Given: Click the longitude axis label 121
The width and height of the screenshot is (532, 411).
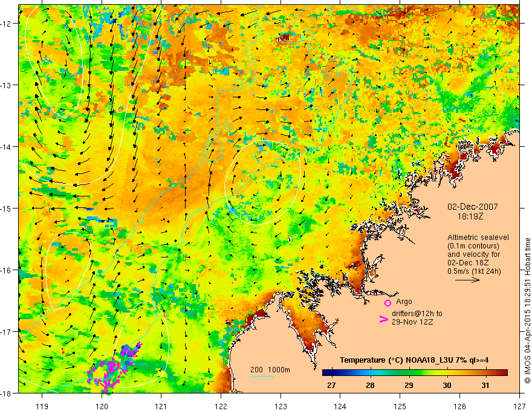Looking at the screenshot, I should click(x=161, y=406).
